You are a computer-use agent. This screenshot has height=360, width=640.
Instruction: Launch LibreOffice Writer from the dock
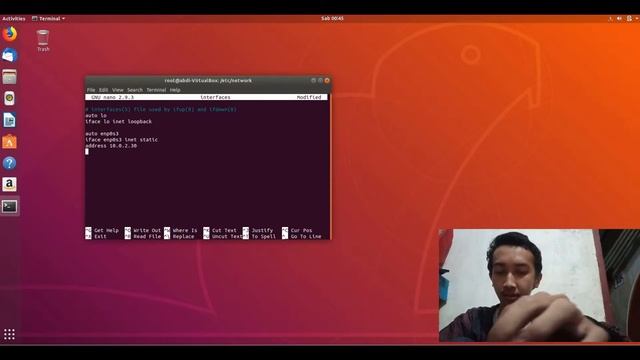pyautogui.click(x=9, y=120)
